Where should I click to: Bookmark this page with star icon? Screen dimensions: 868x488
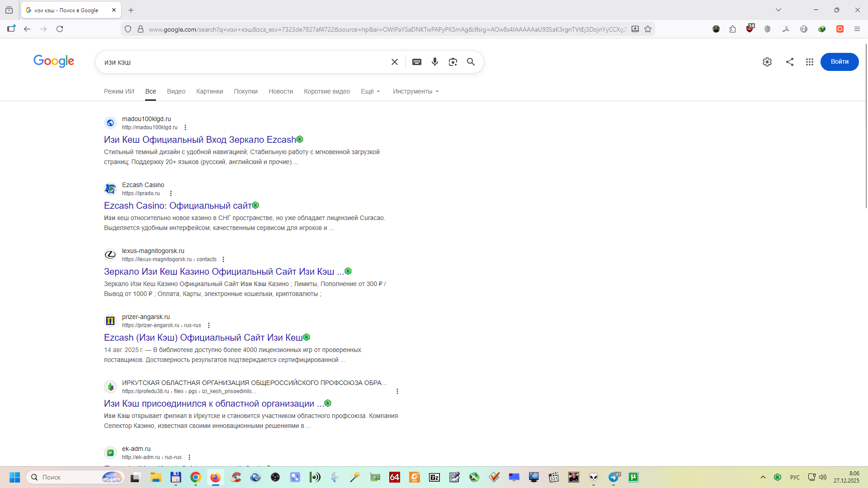[648, 29]
